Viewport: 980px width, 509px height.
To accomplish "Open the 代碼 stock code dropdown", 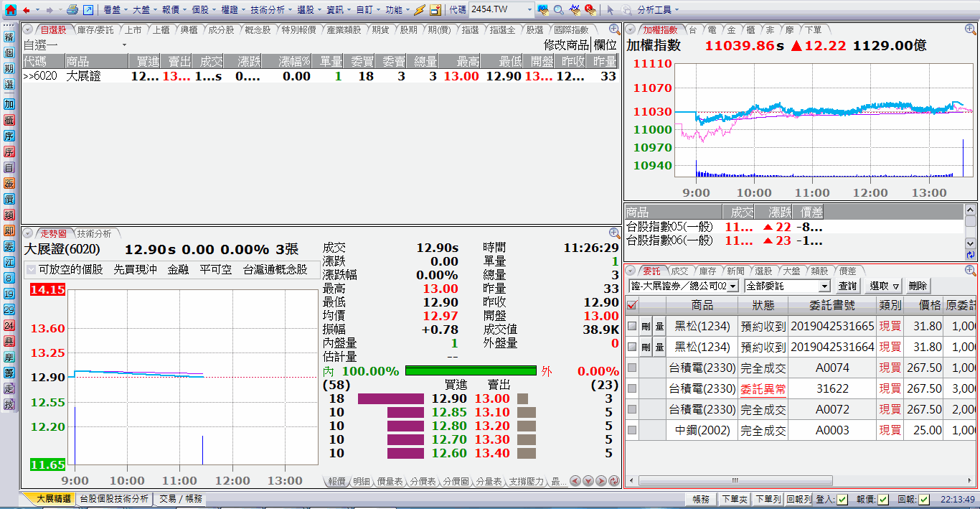I will tap(529, 10).
